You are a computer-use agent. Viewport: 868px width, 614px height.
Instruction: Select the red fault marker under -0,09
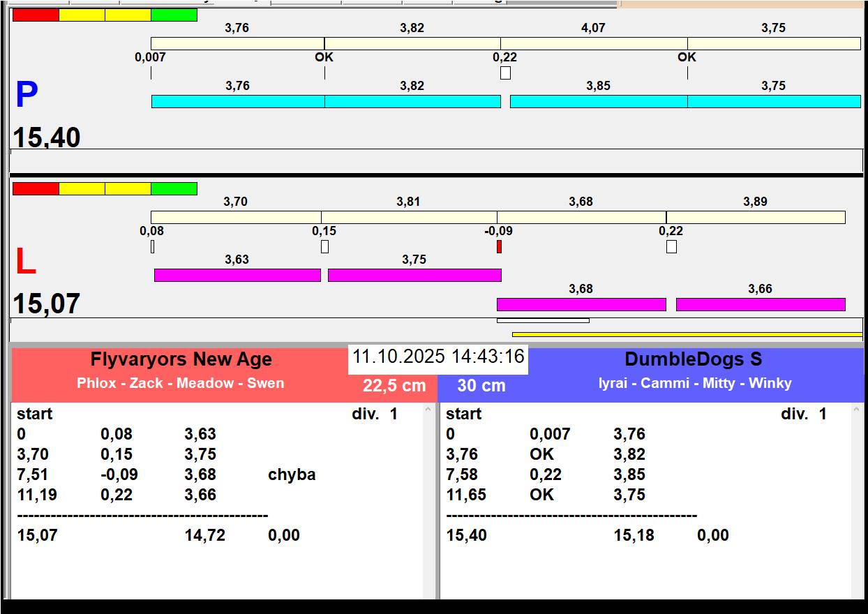499,246
